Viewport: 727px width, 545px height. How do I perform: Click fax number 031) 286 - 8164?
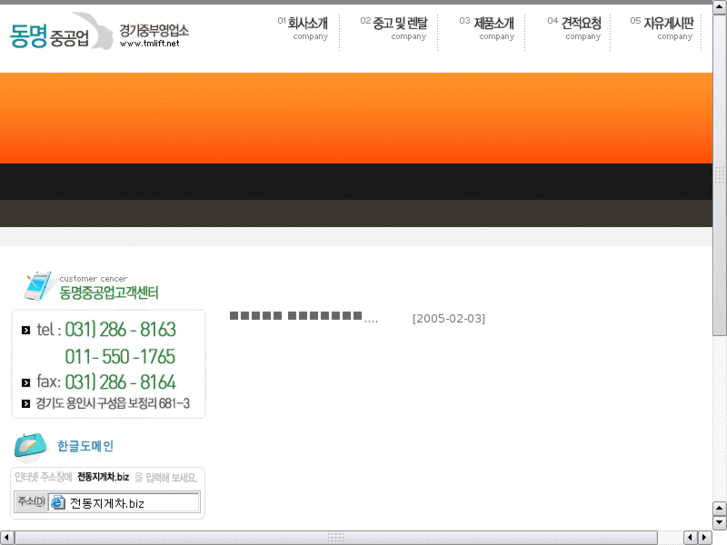click(121, 382)
